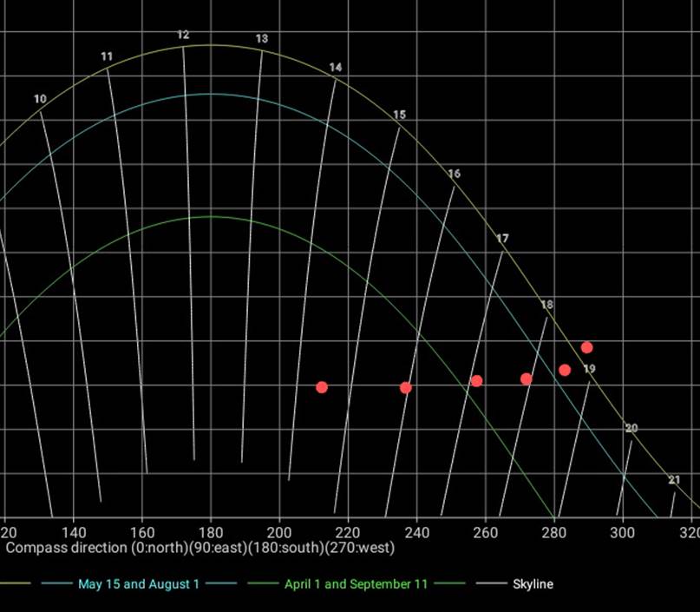Click the hour 14 label
The height and width of the screenshot is (612, 700).
point(336,68)
